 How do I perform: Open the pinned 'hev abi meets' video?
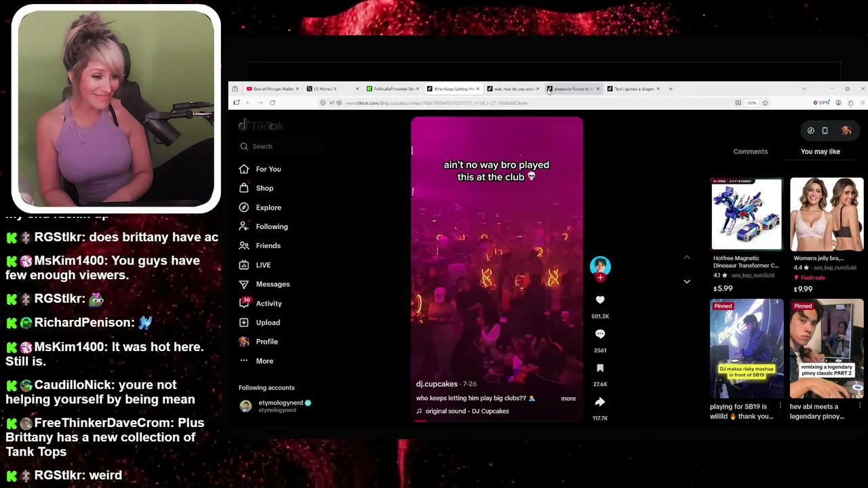coord(827,348)
